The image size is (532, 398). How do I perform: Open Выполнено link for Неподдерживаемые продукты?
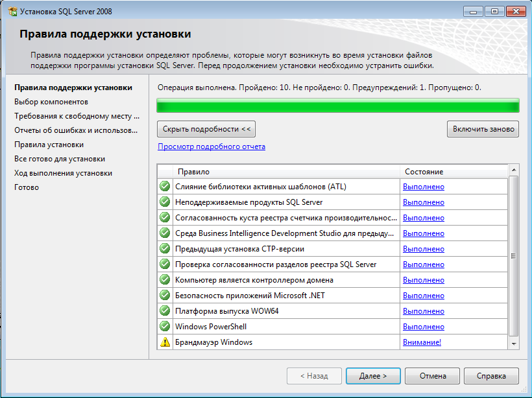[424, 202]
